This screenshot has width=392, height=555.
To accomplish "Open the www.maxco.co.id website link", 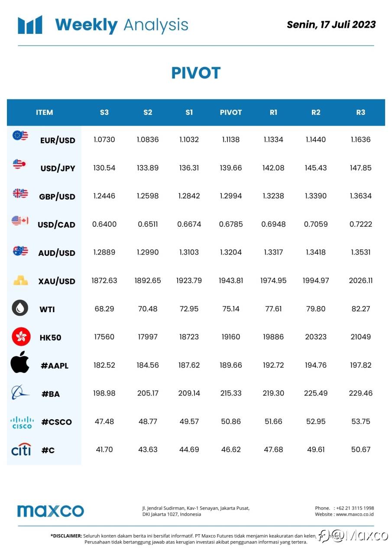I will (354, 515).
